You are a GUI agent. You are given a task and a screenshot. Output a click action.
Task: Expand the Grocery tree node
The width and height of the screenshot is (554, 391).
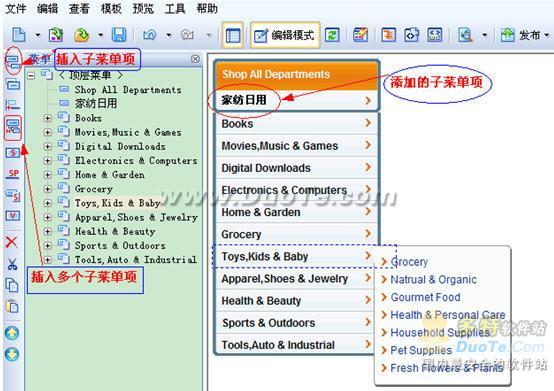tap(48, 189)
